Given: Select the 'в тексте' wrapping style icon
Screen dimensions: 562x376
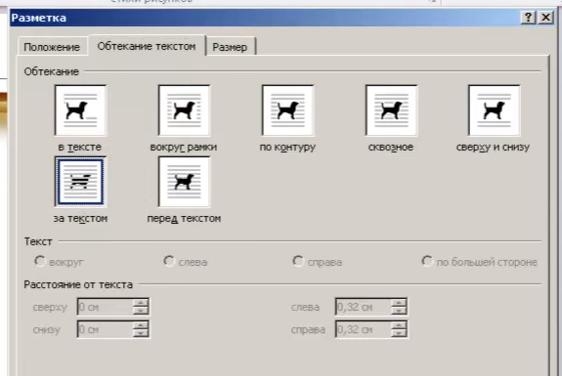Looking at the screenshot, I should (x=81, y=110).
